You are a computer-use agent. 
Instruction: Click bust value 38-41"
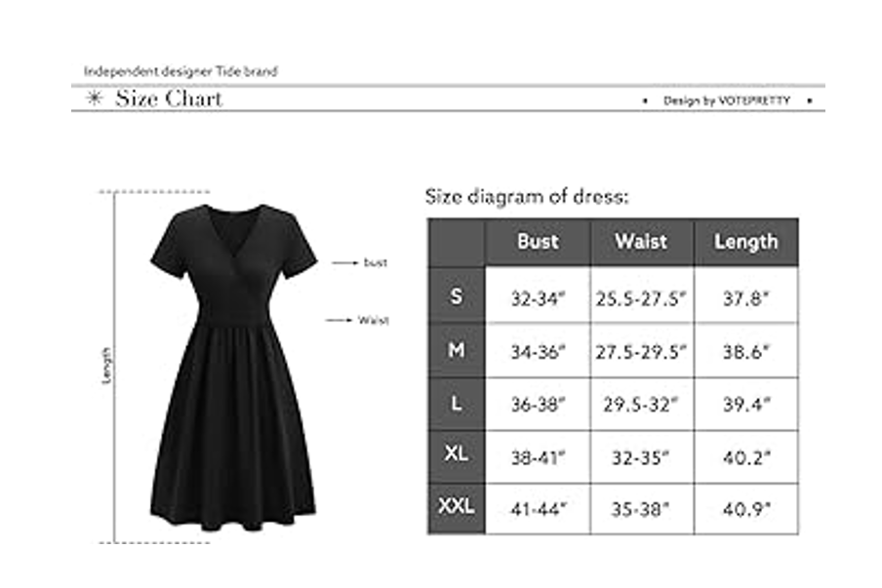click(x=538, y=458)
